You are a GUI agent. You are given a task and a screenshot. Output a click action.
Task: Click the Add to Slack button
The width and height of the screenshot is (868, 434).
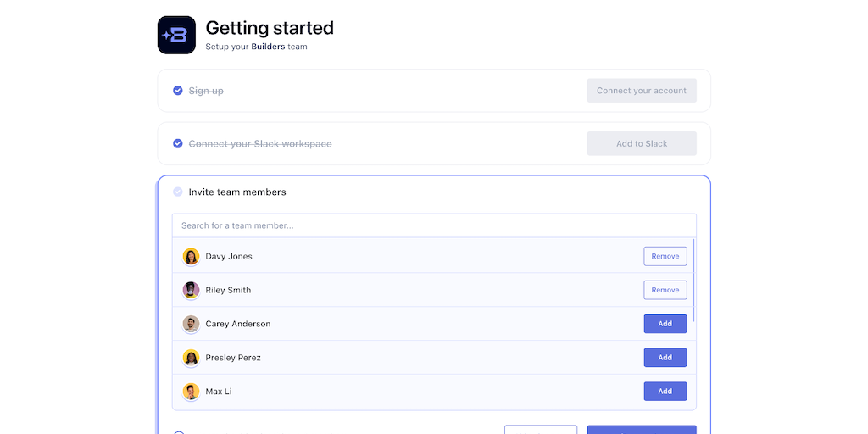point(642,143)
